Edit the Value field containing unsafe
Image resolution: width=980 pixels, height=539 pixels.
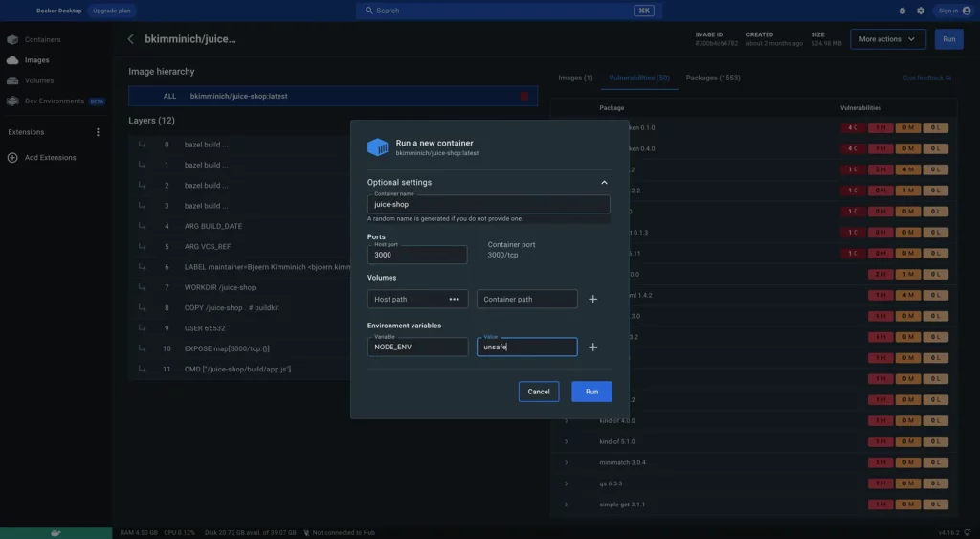pos(527,347)
